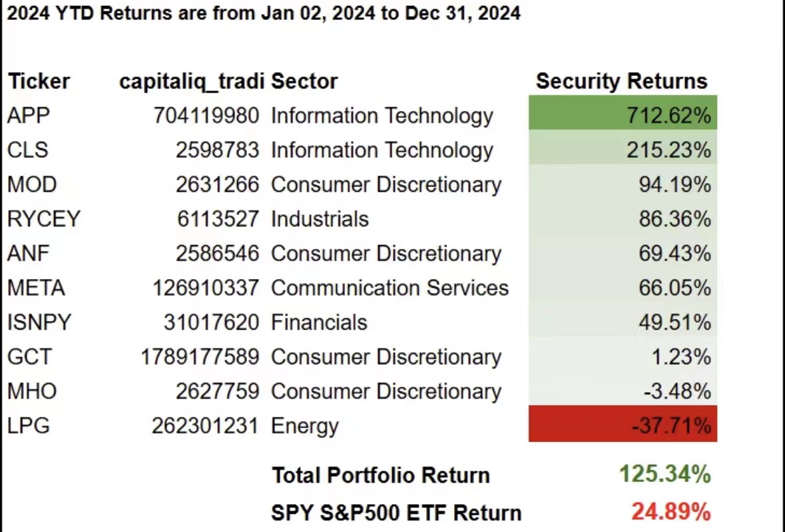Screen dimensions: 785x532
Task: Select the RYCEY ticker cell
Action: 43,219
